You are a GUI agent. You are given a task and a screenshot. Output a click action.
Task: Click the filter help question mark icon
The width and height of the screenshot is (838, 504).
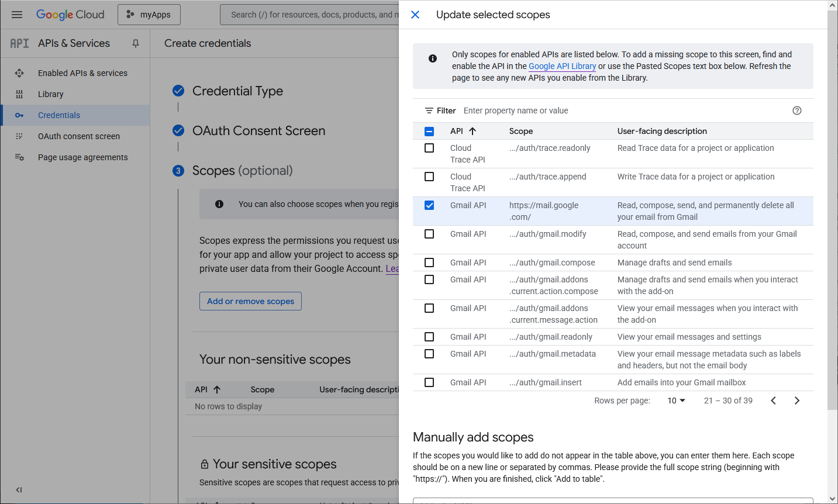point(796,111)
